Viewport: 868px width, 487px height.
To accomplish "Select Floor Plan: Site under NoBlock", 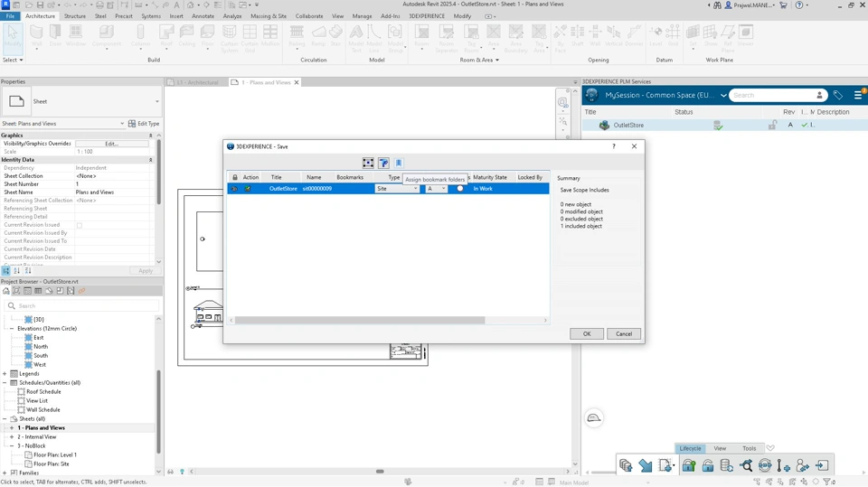I will [52, 464].
